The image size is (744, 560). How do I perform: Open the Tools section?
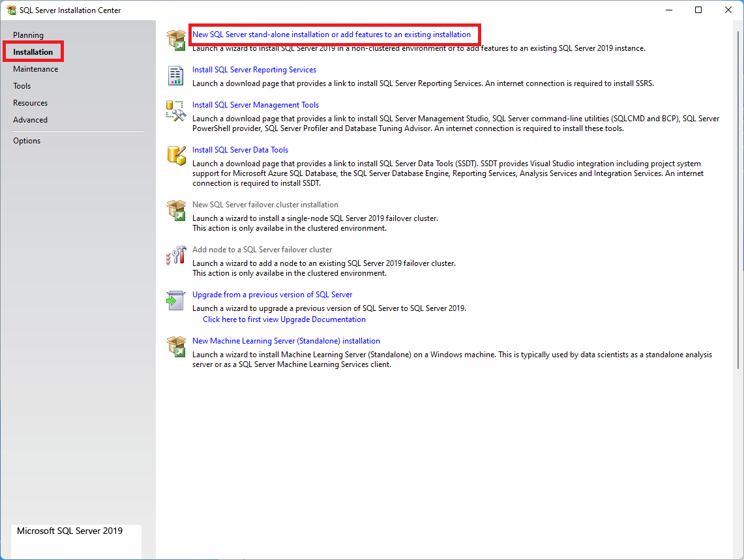pos(22,86)
